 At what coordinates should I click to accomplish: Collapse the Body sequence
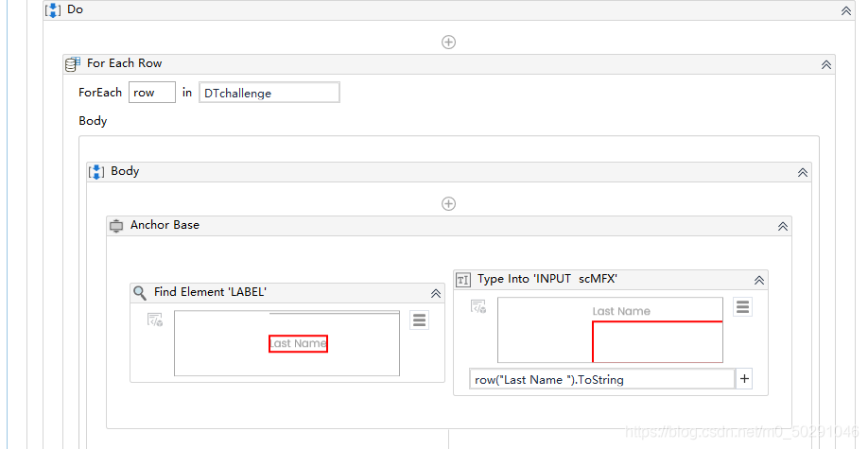tap(803, 172)
